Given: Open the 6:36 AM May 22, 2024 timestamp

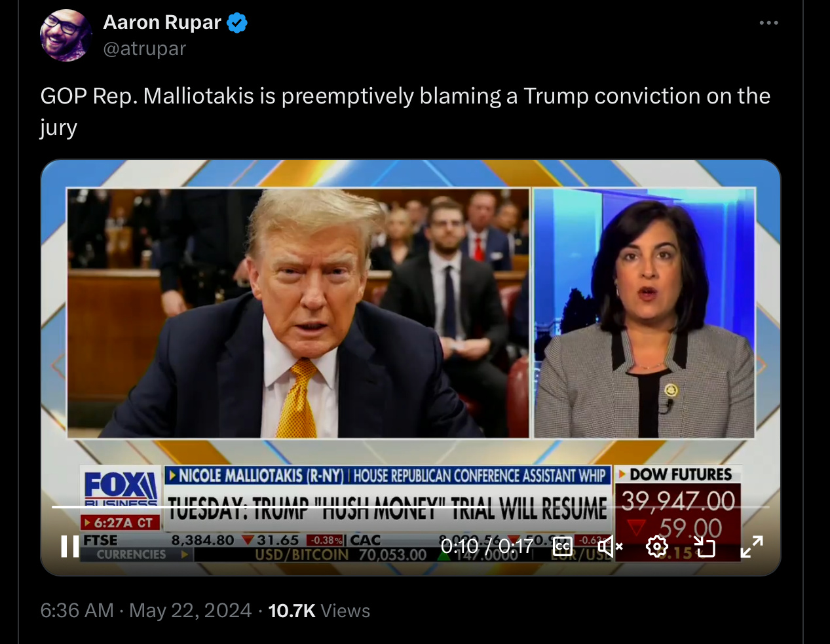Looking at the screenshot, I should 146,611.
